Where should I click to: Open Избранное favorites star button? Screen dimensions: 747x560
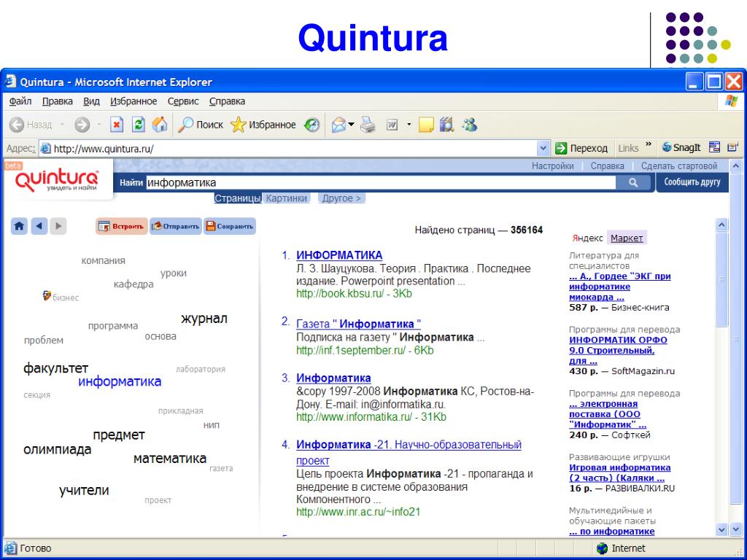(263, 125)
